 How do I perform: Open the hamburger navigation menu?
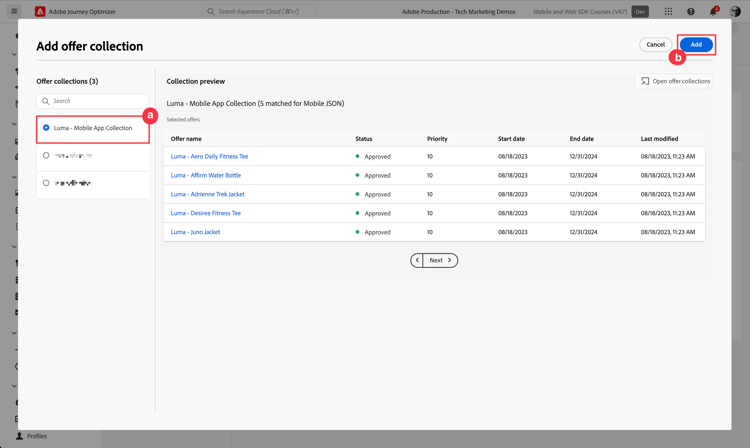tap(14, 11)
